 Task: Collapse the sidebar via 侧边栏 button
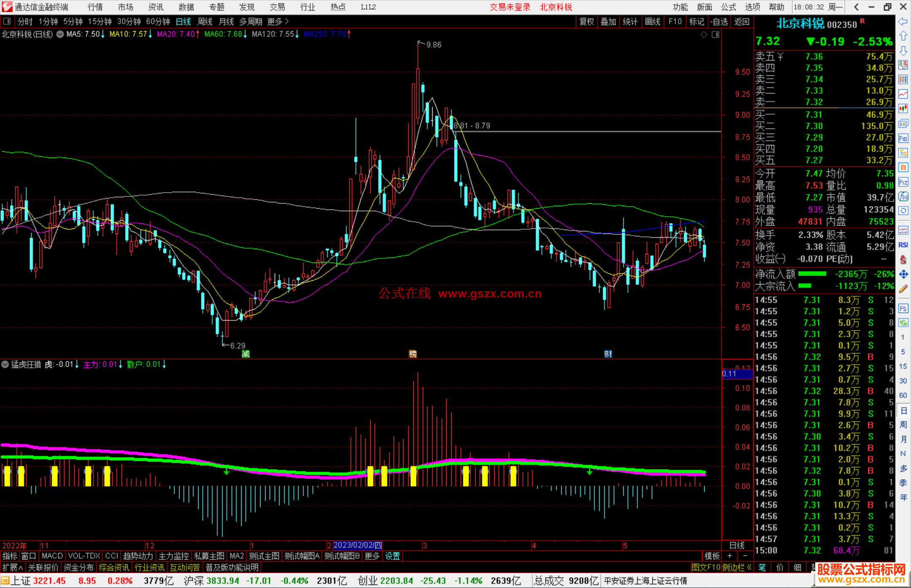coord(736,568)
